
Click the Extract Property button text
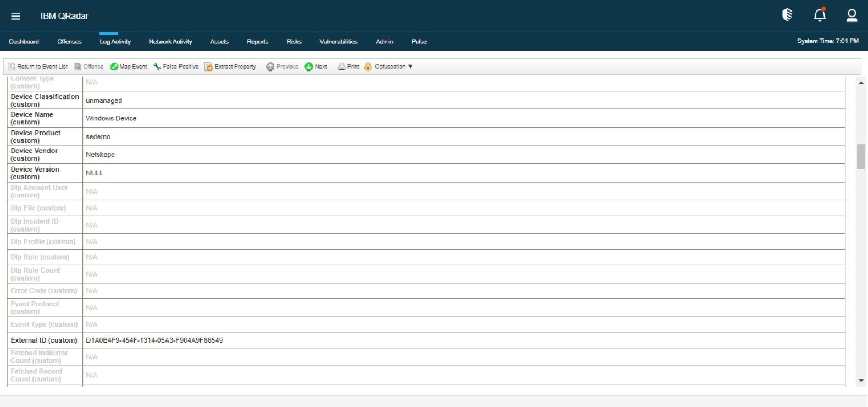point(235,67)
